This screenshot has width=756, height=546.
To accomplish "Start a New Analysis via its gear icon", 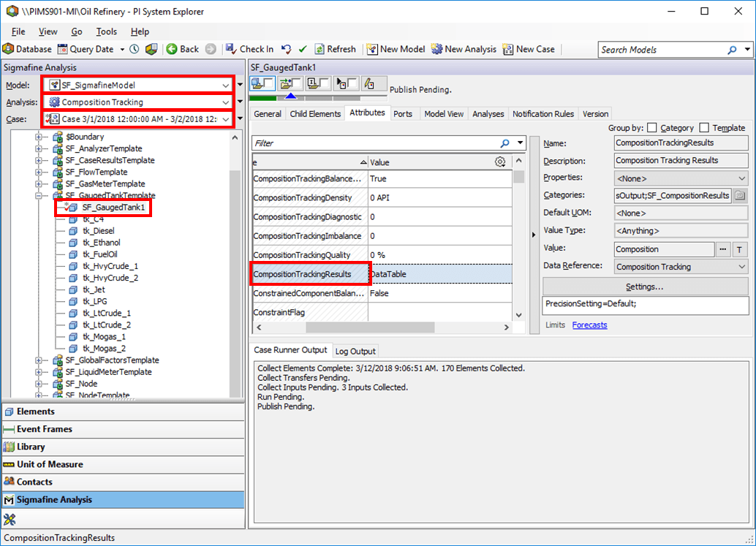I will [x=437, y=49].
